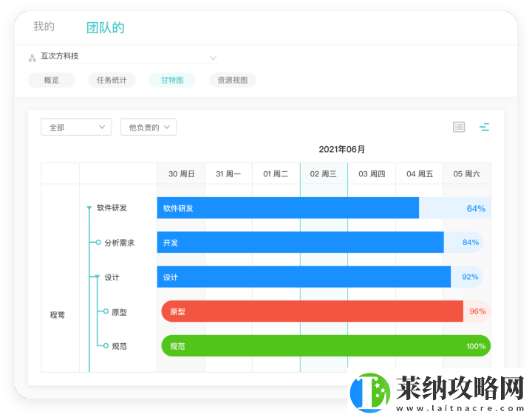This screenshot has width=532, height=417.
Task: Collapse the 软件研发 tree node
Action: coord(89,208)
